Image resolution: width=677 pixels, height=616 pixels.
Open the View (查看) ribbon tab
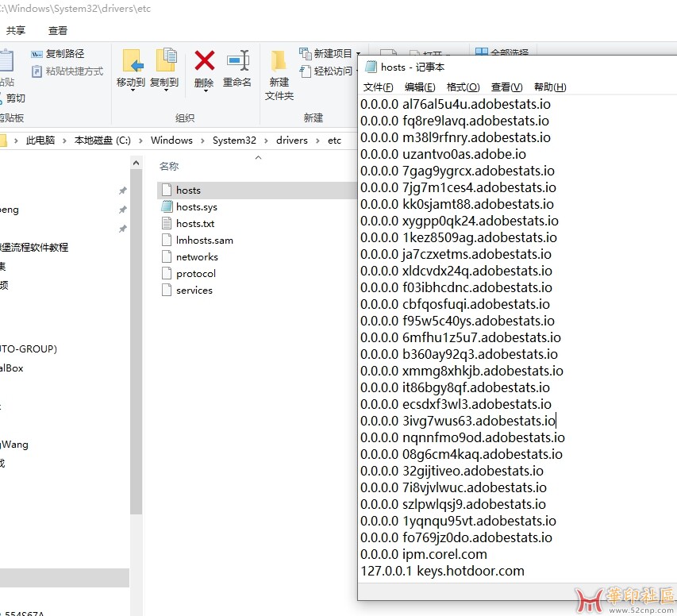58,30
